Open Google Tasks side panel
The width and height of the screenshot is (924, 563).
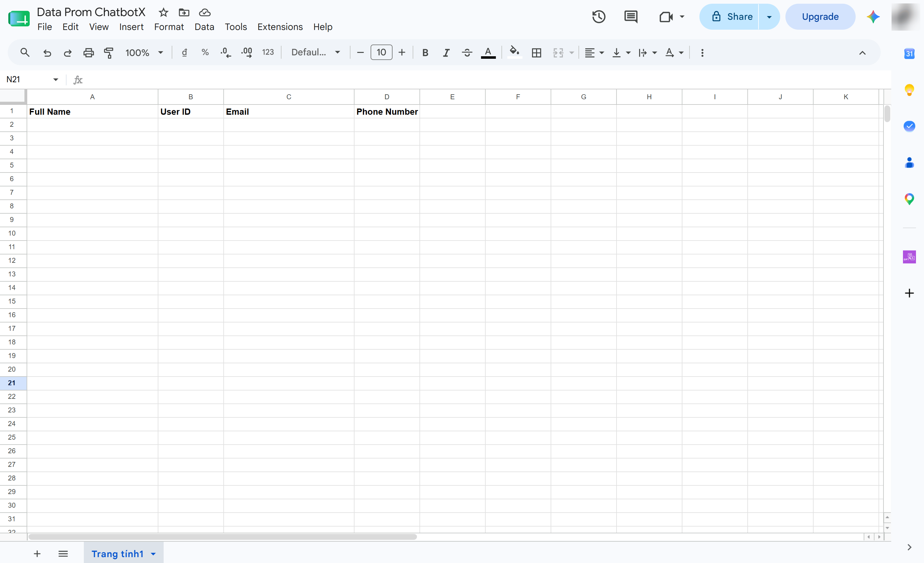pos(909,126)
